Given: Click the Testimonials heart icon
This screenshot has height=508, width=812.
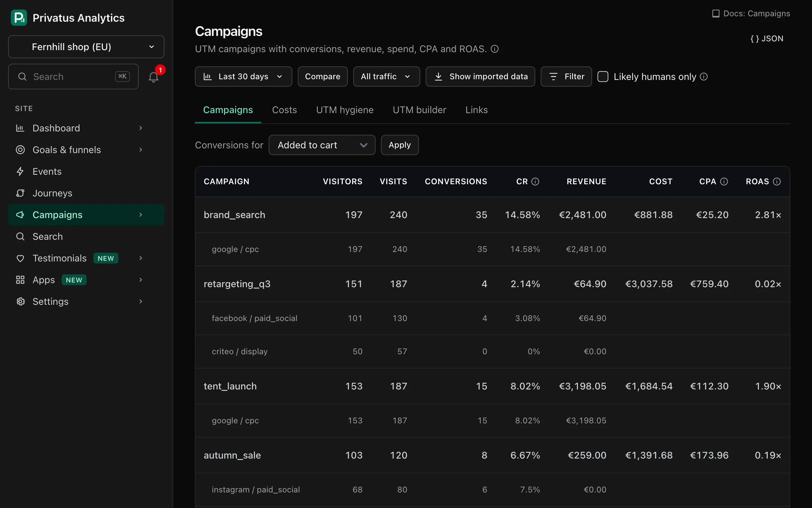Looking at the screenshot, I should (x=20, y=258).
